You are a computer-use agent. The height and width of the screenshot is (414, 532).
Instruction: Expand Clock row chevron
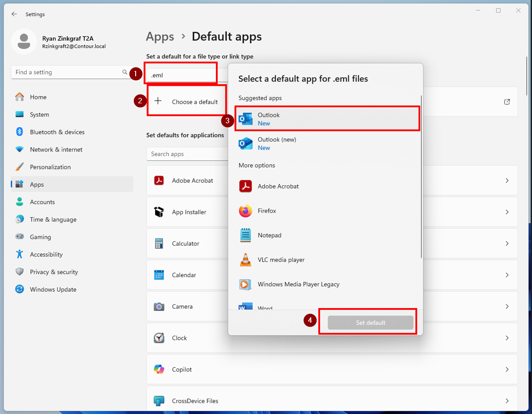(507, 338)
